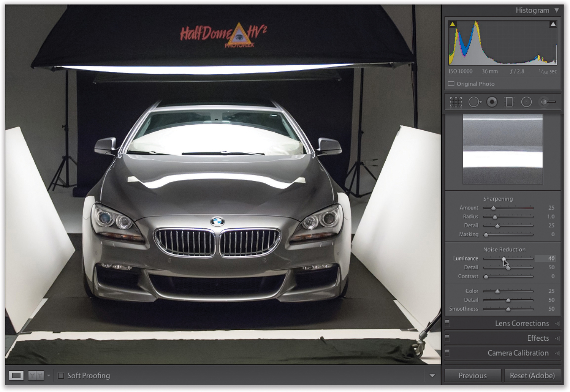Image resolution: width=570 pixels, height=392 pixels.
Task: Adjust the Noise Reduction Luminance slider
Action: click(x=504, y=259)
